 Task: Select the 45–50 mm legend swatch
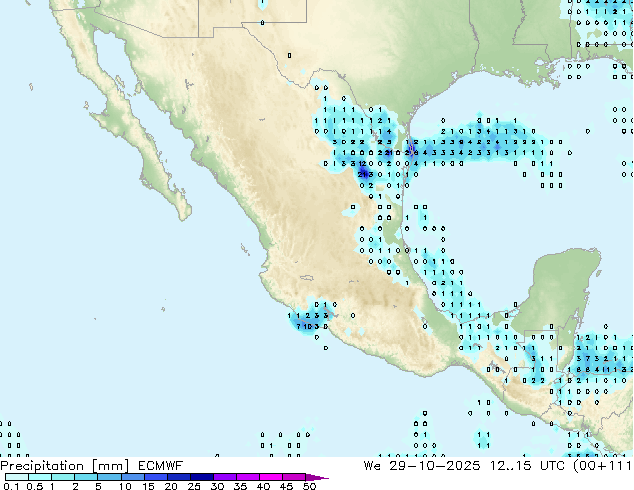click(294, 477)
